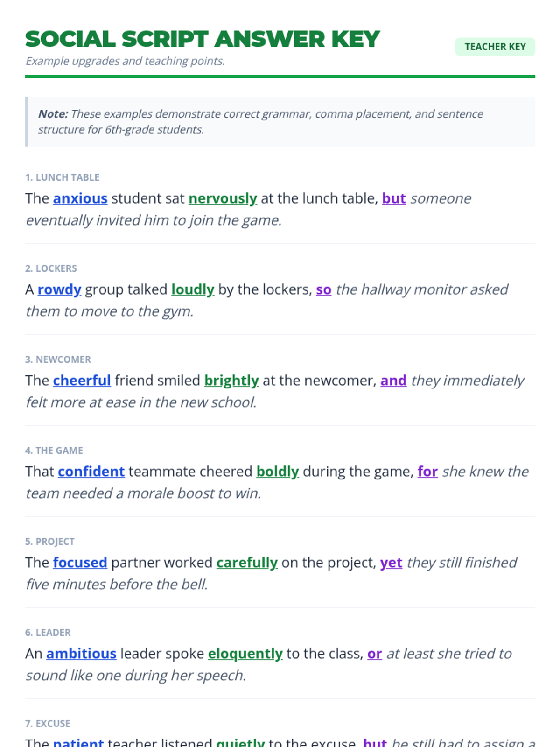This screenshot has height=747, width=560.
Task: Click the TEACHER KEY badge
Action: click(x=495, y=47)
